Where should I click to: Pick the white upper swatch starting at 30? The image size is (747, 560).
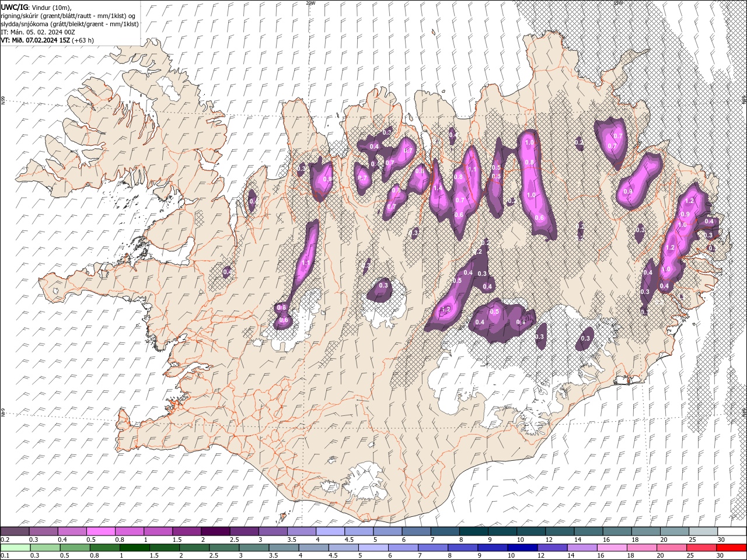pyautogui.click(x=732, y=531)
